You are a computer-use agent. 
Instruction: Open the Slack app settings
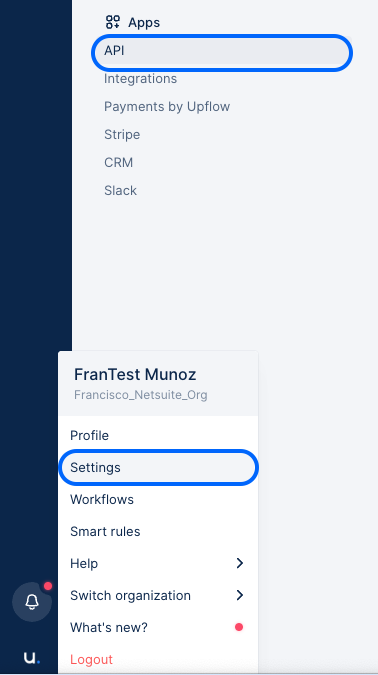120,191
